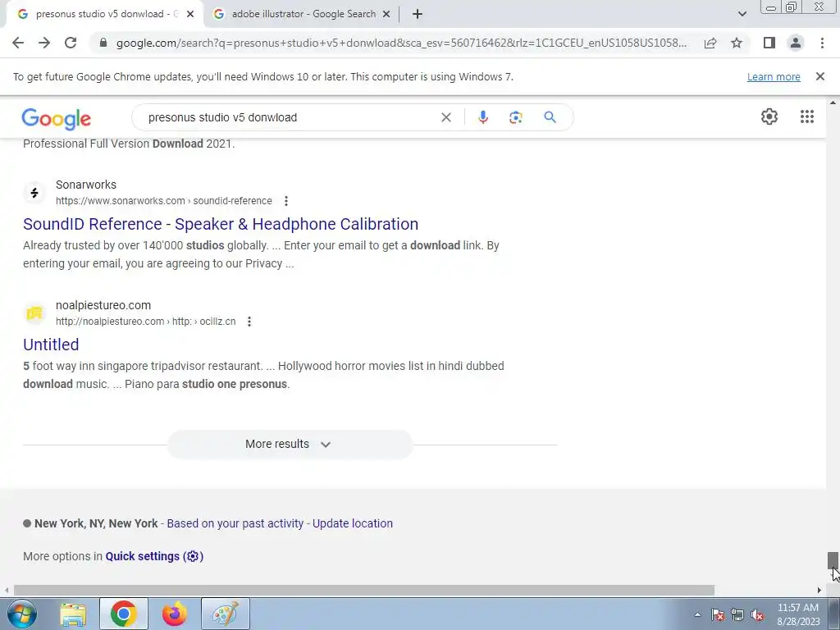The height and width of the screenshot is (630, 840).
Task: Open more options for Sonarworks result
Action: click(286, 201)
